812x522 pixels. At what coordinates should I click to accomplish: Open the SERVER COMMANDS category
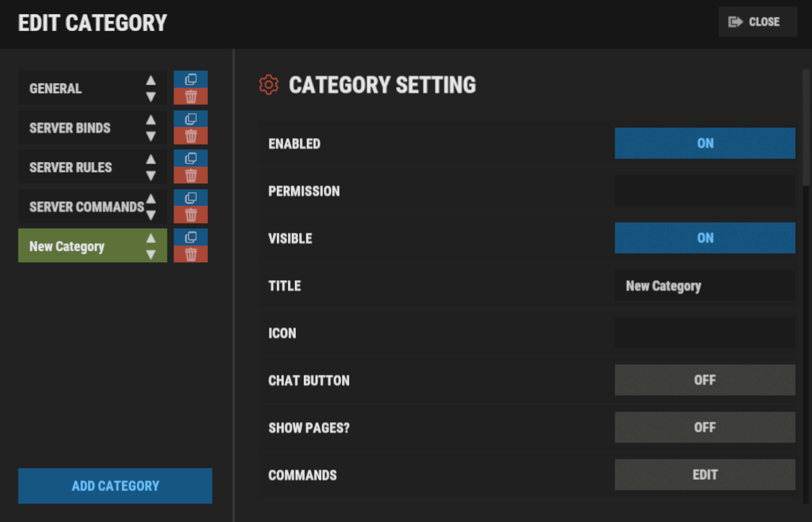click(85, 207)
